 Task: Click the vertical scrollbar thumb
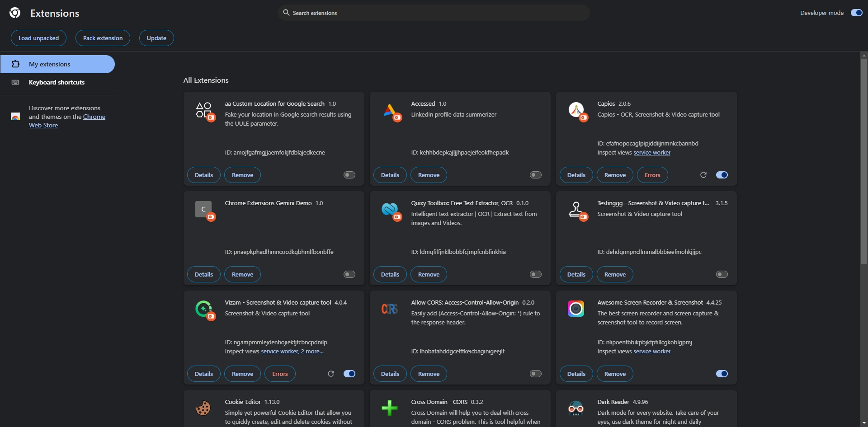[864, 161]
